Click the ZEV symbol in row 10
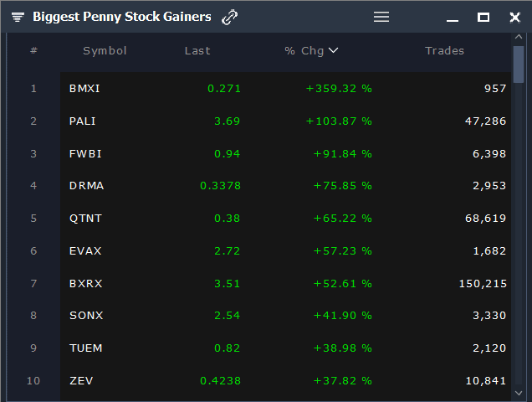Image resolution: width=532 pixels, height=402 pixels. click(x=81, y=381)
